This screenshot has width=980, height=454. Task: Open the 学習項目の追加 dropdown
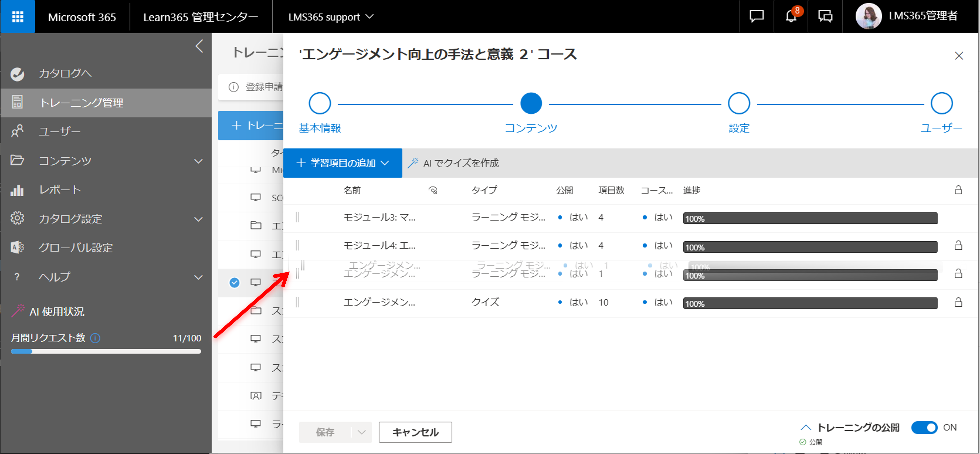(342, 163)
